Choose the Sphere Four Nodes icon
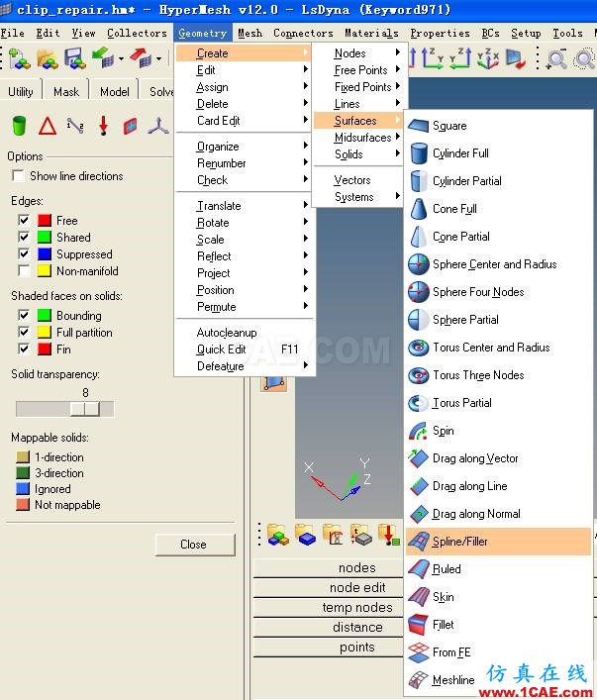The image size is (597, 700). coord(419,291)
